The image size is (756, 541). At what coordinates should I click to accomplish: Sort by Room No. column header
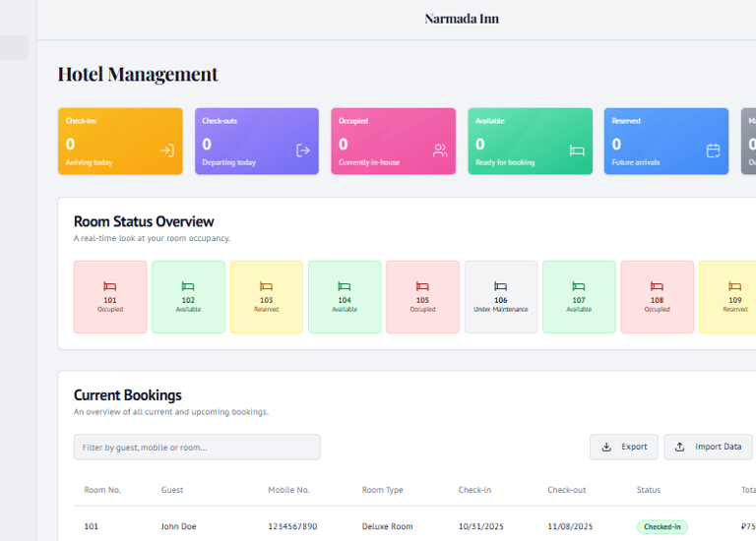pyautogui.click(x=102, y=490)
